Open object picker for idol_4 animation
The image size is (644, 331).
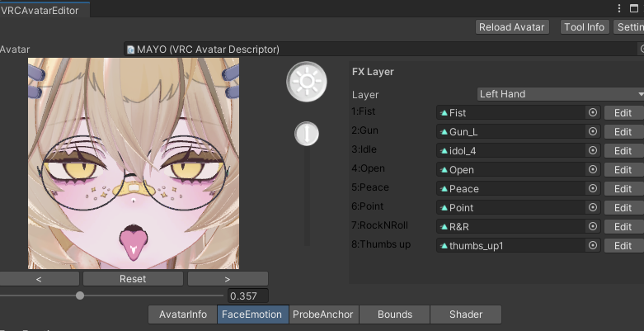tap(593, 150)
